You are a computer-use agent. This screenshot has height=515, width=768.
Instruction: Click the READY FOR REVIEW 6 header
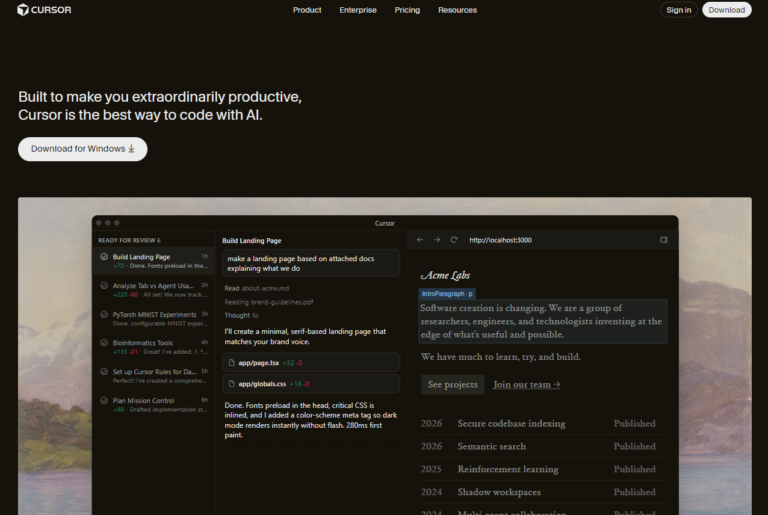tap(129, 241)
